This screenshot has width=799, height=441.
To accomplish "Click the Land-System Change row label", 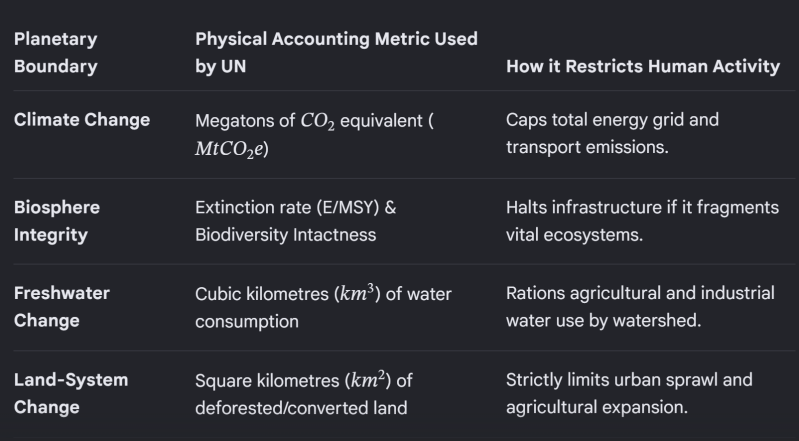I will point(71,394).
